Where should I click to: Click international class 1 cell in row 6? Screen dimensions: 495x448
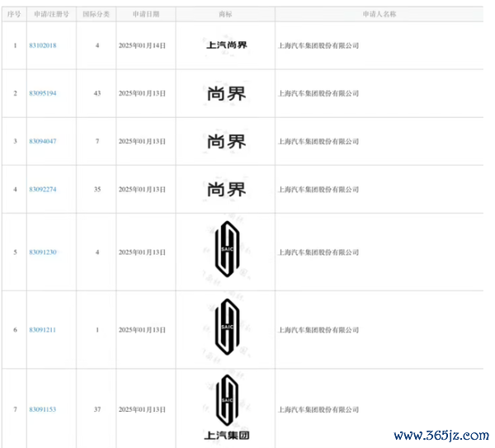tap(97, 330)
